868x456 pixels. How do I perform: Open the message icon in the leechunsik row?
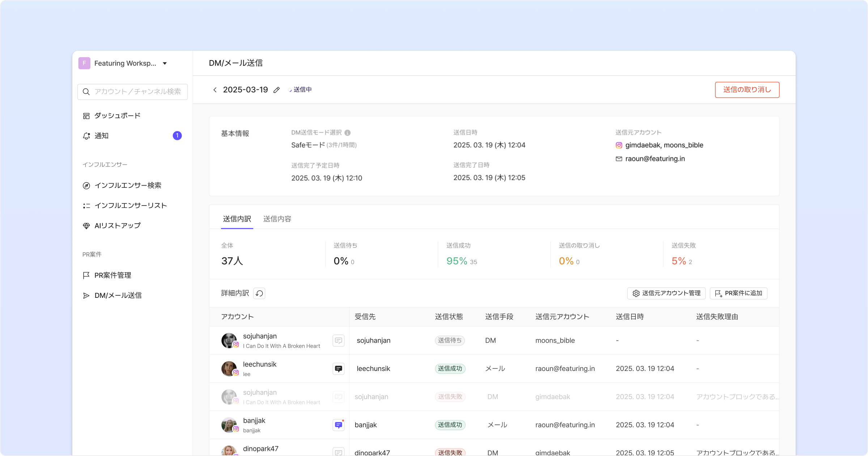tap(338, 368)
